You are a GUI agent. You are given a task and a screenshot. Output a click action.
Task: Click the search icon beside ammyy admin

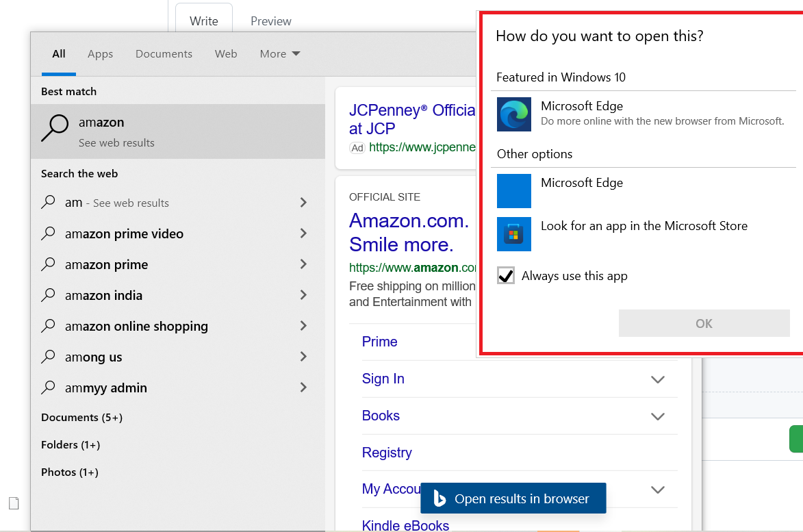click(48, 388)
